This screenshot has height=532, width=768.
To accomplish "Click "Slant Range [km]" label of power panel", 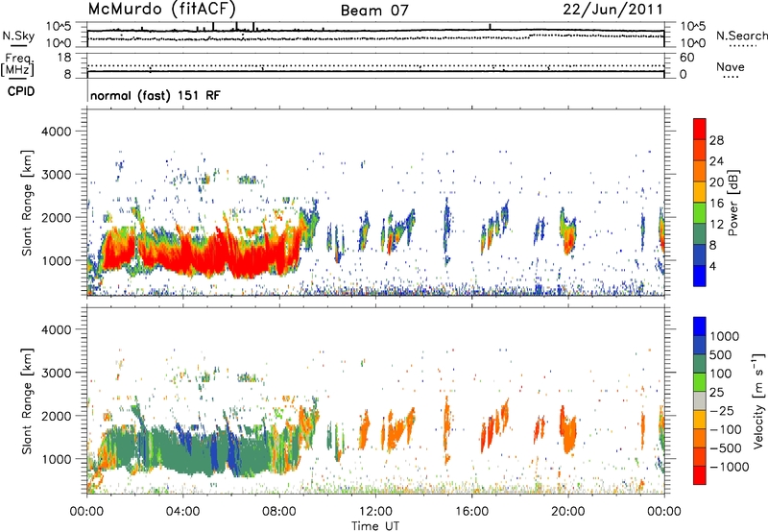I will (27, 203).
